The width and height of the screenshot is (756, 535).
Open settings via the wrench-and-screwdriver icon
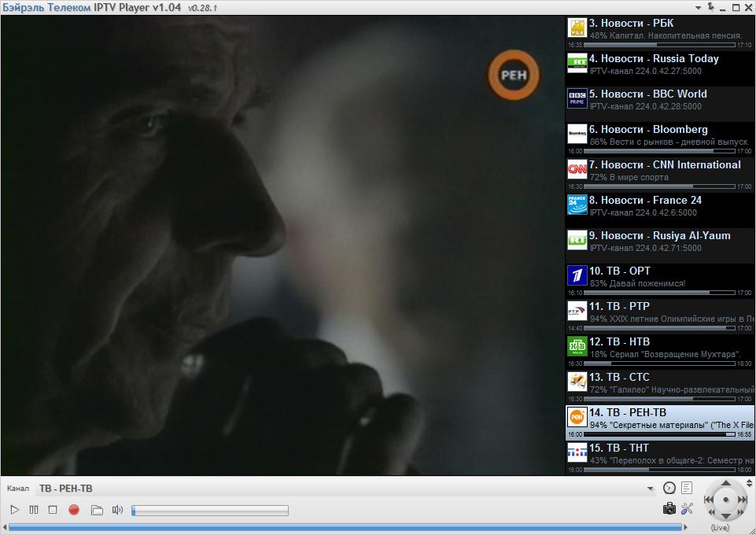[x=687, y=508]
